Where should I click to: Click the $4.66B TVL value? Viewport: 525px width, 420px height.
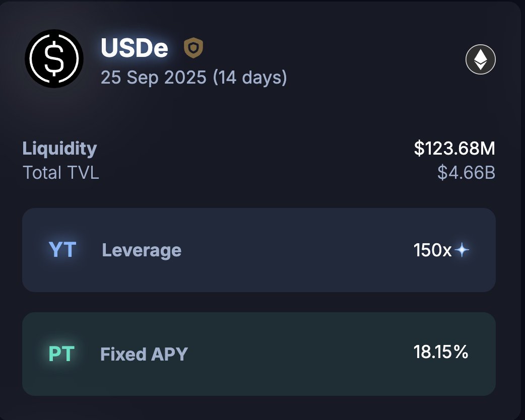(466, 173)
